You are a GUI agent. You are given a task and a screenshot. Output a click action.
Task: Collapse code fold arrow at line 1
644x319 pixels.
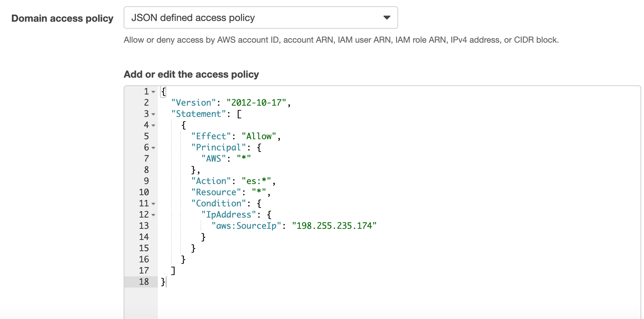click(x=153, y=92)
